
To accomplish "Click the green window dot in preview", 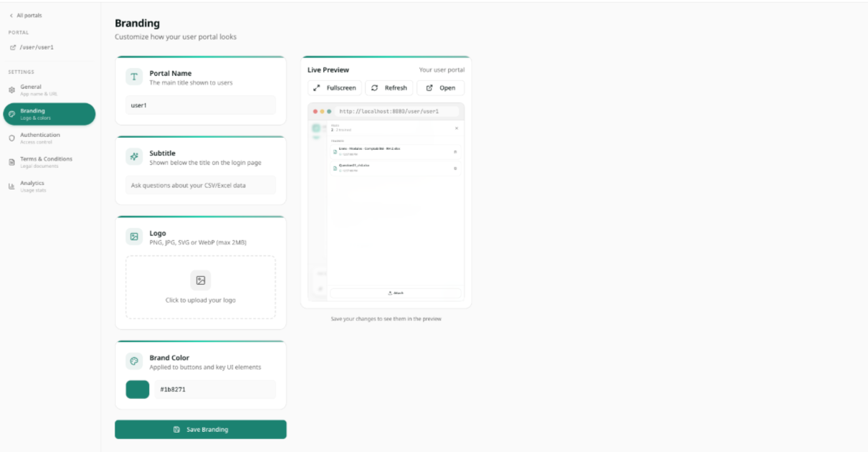I will (330, 111).
